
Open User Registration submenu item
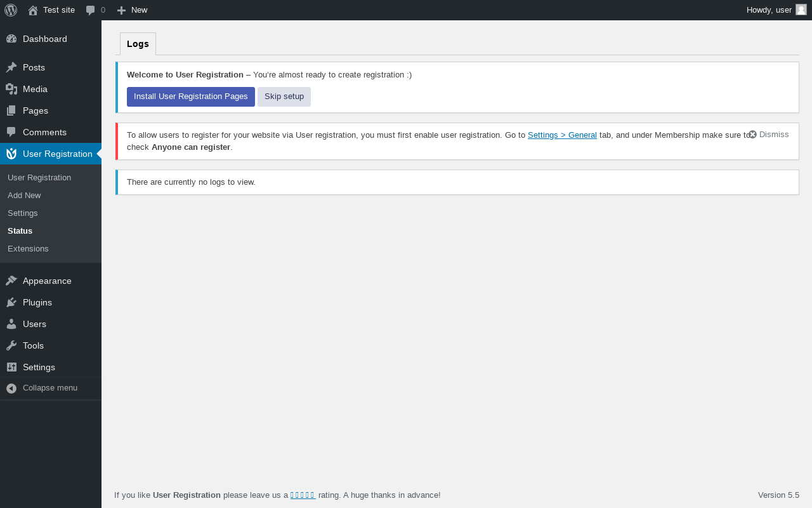39,177
